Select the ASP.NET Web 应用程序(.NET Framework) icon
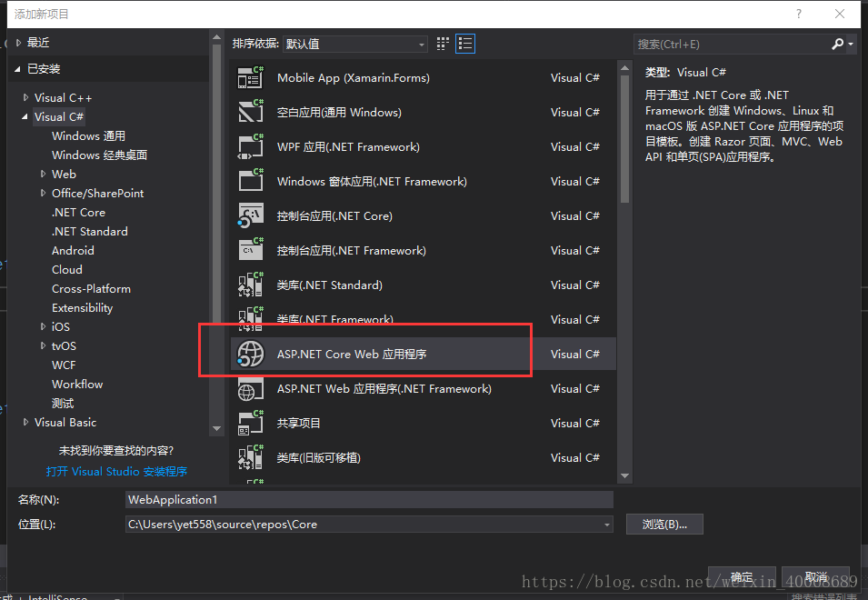 250,388
